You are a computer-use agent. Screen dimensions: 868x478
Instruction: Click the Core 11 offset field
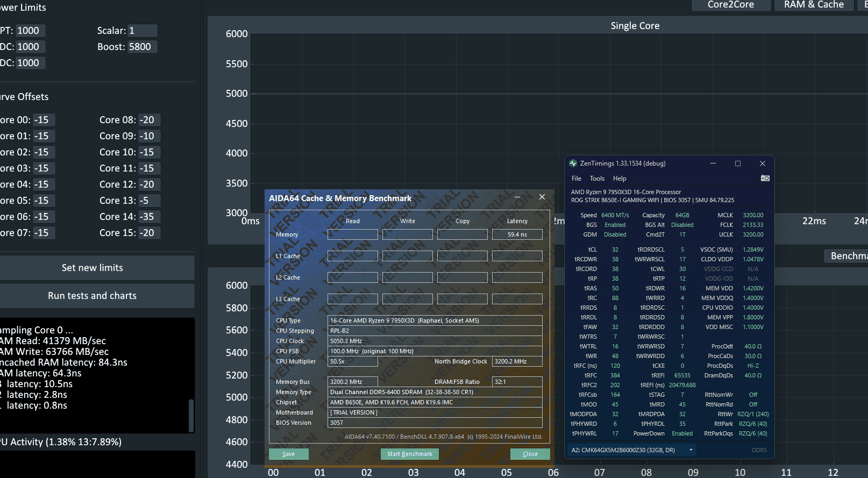click(x=150, y=168)
